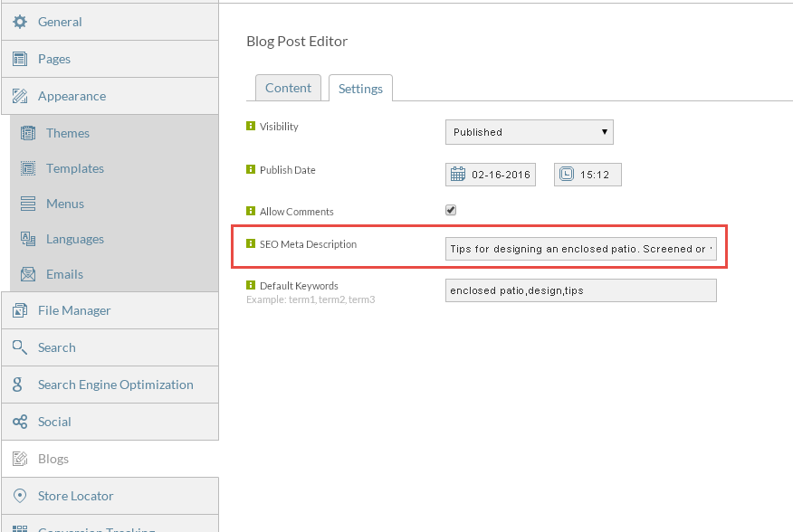Click the SEO Meta Description info icon

click(251, 243)
